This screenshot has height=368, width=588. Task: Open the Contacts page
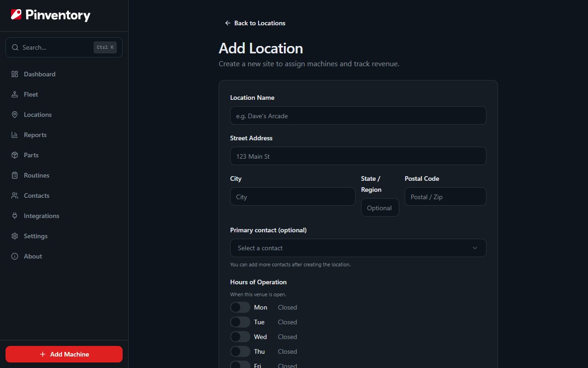(x=64, y=195)
